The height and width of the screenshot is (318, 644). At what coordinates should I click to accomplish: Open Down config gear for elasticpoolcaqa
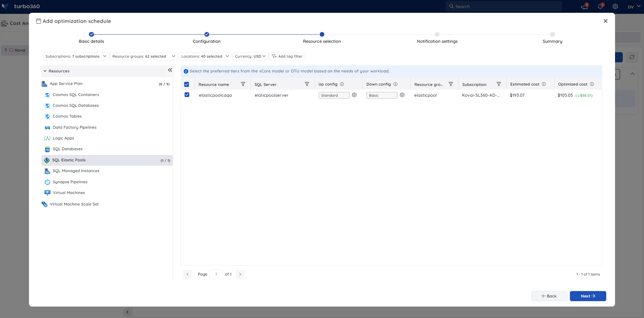coord(402,95)
